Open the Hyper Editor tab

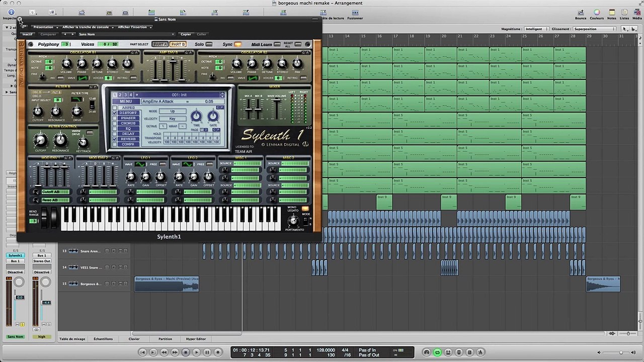(x=196, y=339)
